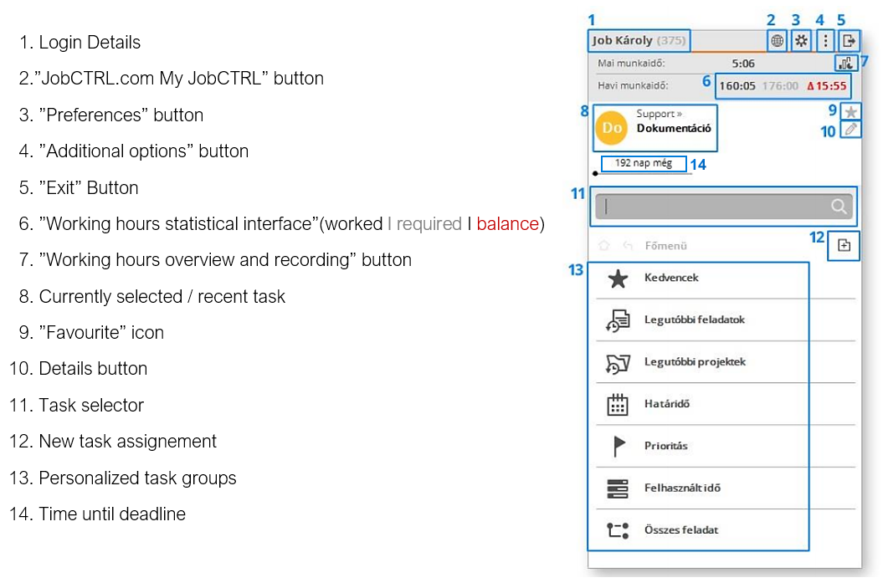Screen dimensions: 888x588
Task: Open working hours overview chart icon
Action: (845, 63)
